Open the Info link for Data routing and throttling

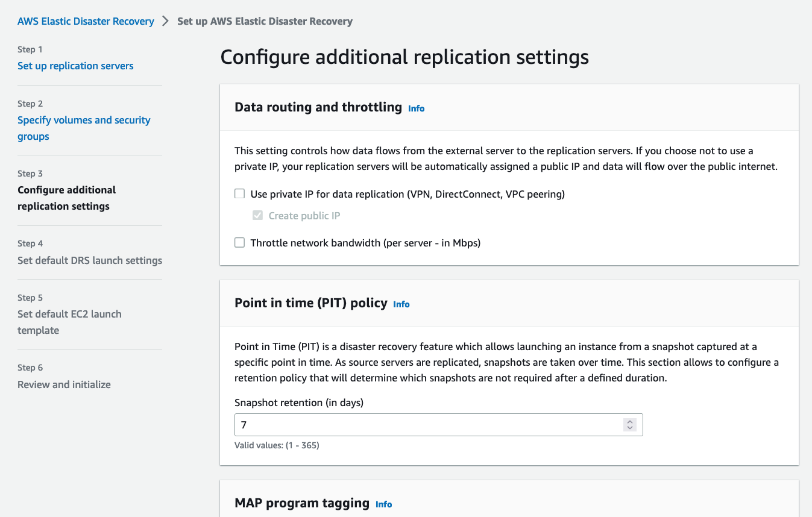point(416,108)
